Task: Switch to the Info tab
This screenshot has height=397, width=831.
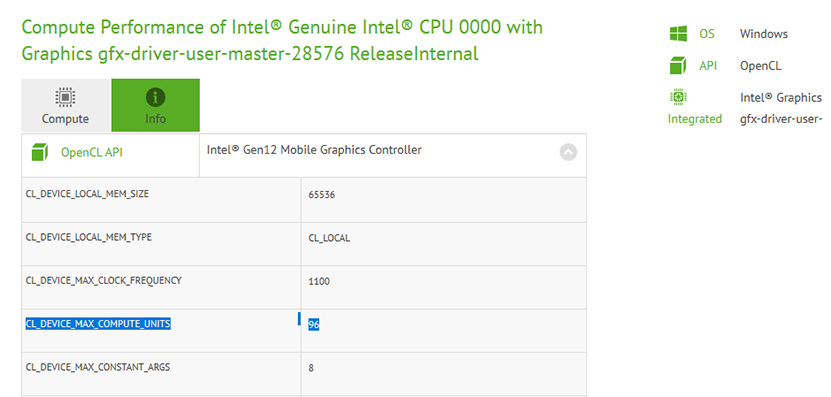Action: point(155,105)
